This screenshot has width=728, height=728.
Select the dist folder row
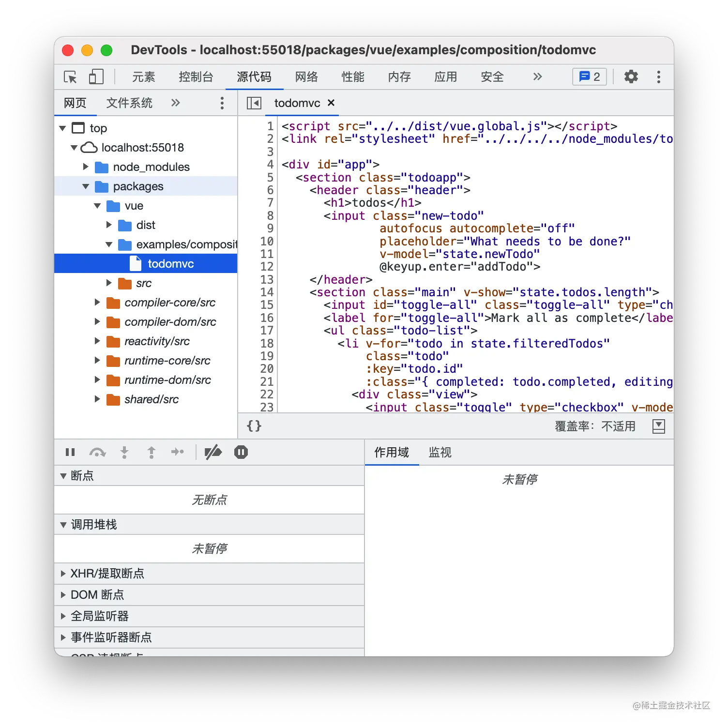click(x=146, y=225)
